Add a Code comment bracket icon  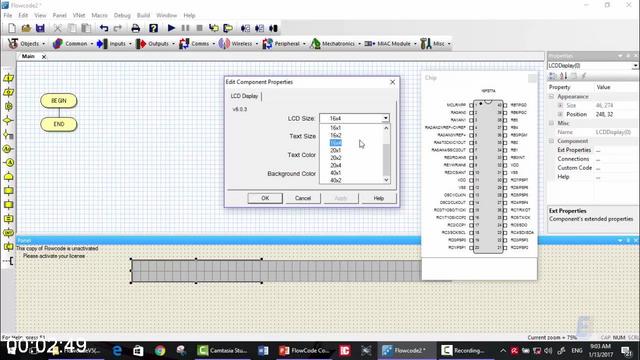9,261
